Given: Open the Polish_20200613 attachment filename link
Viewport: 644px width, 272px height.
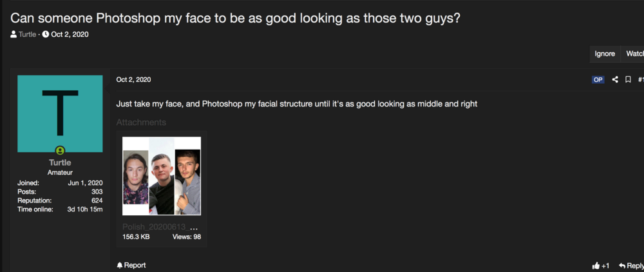Looking at the screenshot, I should (x=160, y=227).
